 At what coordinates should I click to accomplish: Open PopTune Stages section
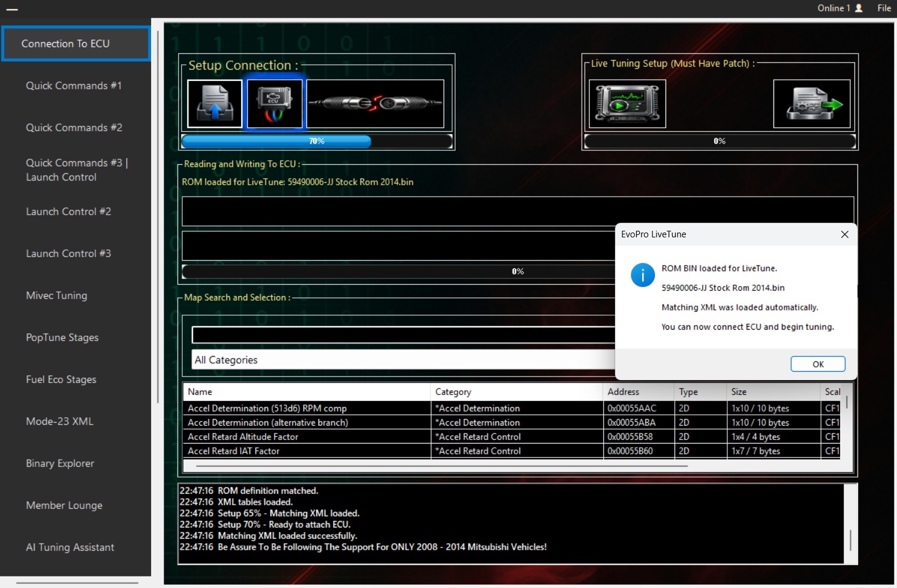[x=62, y=337]
